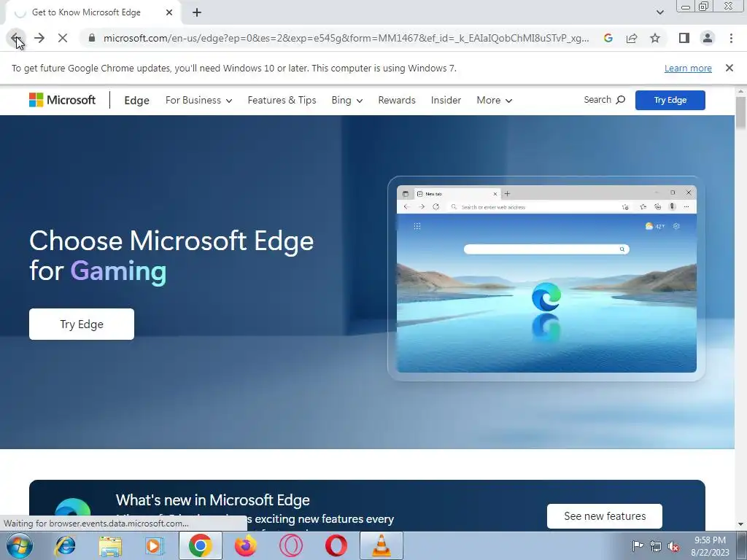Close the Get to Know Microsoft Edge tab
The height and width of the screenshot is (560, 747).
click(169, 12)
